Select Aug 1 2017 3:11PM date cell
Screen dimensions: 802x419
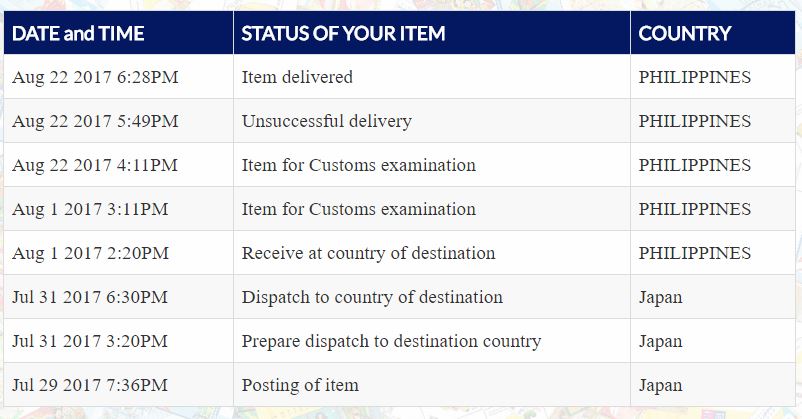coord(90,209)
